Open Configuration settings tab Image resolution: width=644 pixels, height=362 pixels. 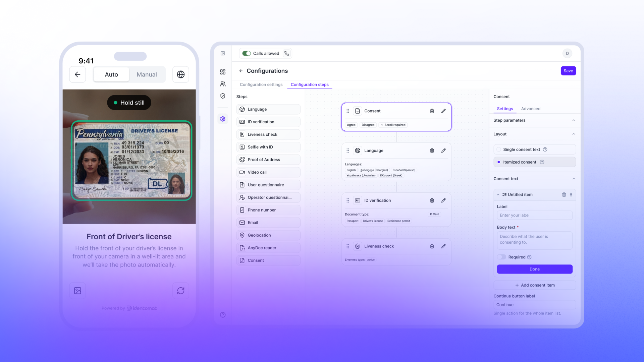click(261, 84)
